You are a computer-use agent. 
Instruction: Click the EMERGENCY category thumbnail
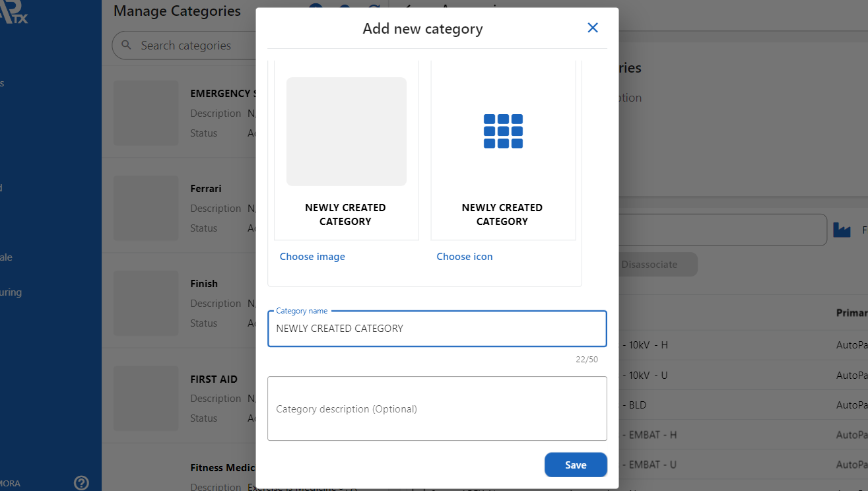point(146,113)
